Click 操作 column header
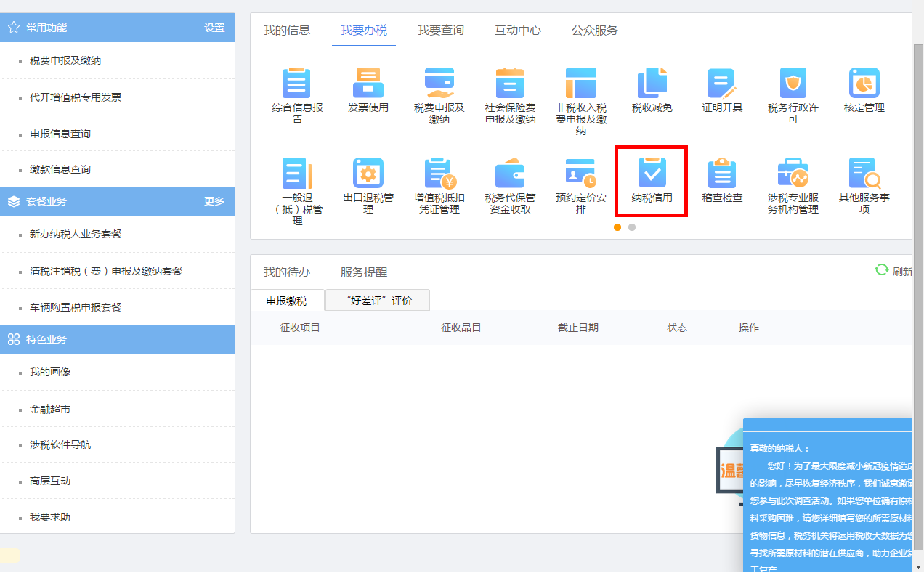Image resolution: width=924 pixels, height=573 pixels. 749,328
